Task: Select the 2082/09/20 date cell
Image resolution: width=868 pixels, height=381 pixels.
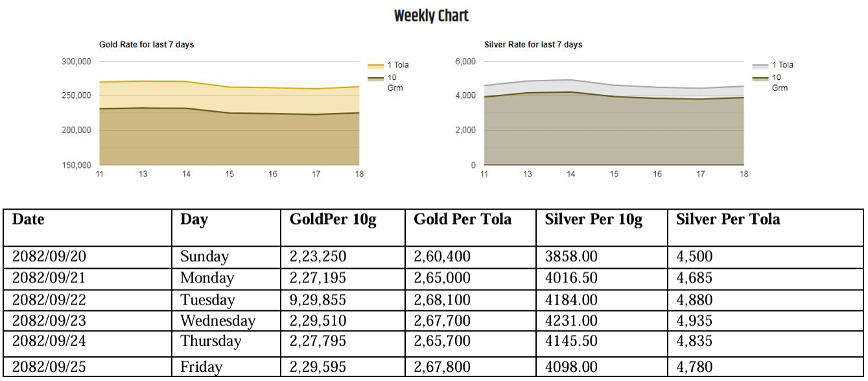Action: (49, 256)
